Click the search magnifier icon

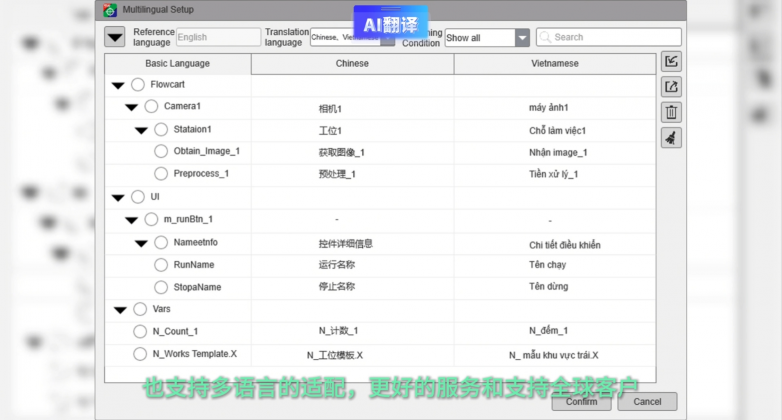[545, 38]
